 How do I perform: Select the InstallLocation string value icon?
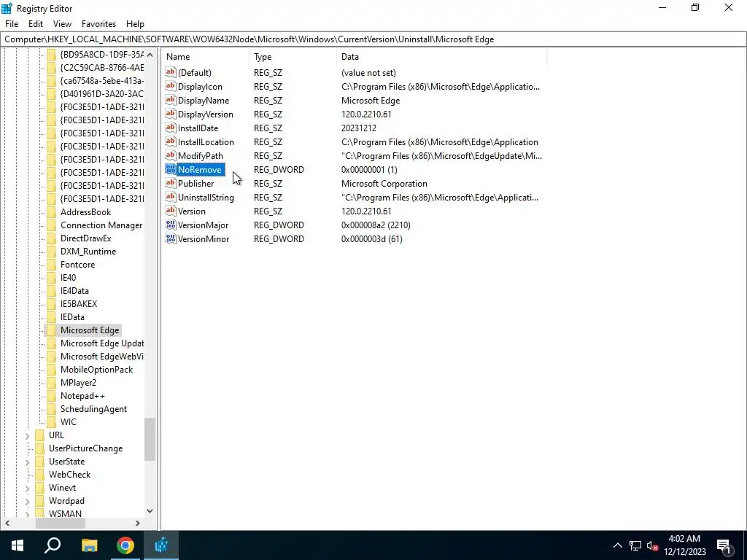(x=171, y=141)
